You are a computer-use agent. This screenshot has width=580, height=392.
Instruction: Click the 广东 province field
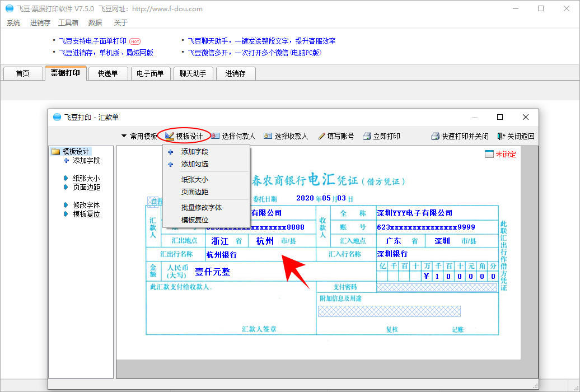pos(394,241)
